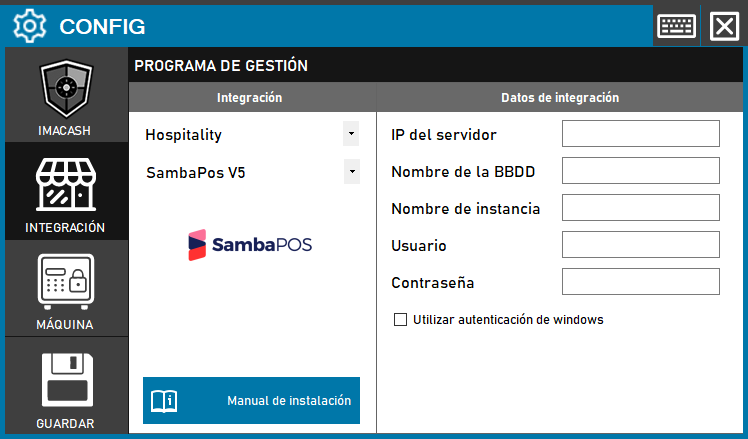Click the CONFIG gear icon
Viewport: 748px width, 439px height.
pos(30,25)
